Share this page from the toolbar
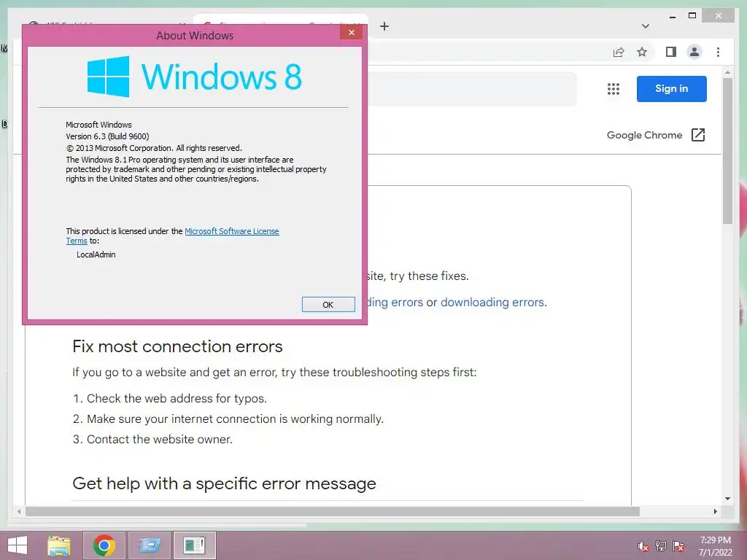This screenshot has width=747, height=560. pos(619,52)
